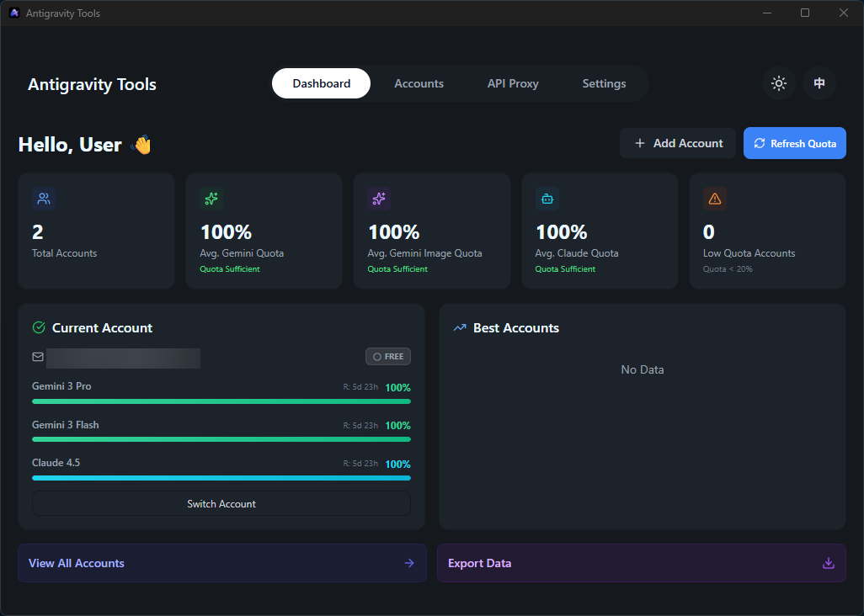Click the 'R: 5d 23h' reset time for Claude 4.5
Image resolution: width=864 pixels, height=616 pixels.
tap(360, 464)
